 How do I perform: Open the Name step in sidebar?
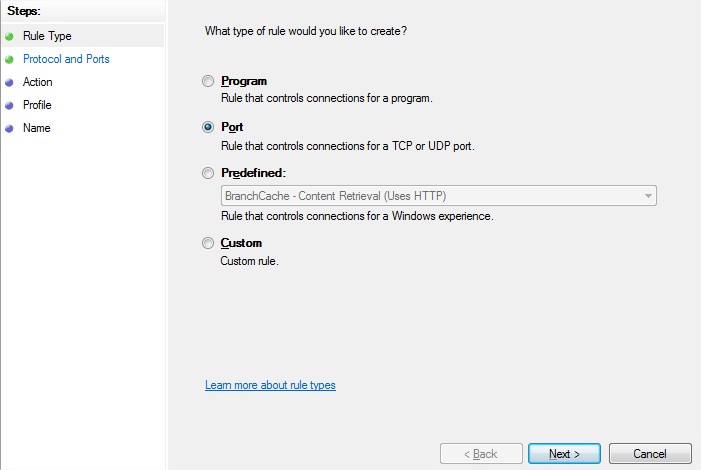[37, 128]
